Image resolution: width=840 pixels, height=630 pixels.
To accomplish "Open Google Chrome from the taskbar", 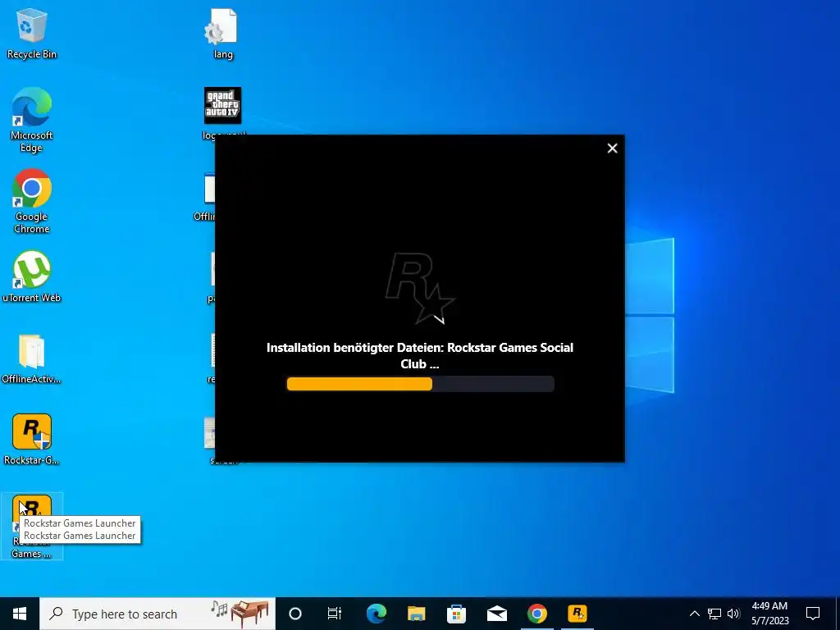I will (x=536, y=614).
